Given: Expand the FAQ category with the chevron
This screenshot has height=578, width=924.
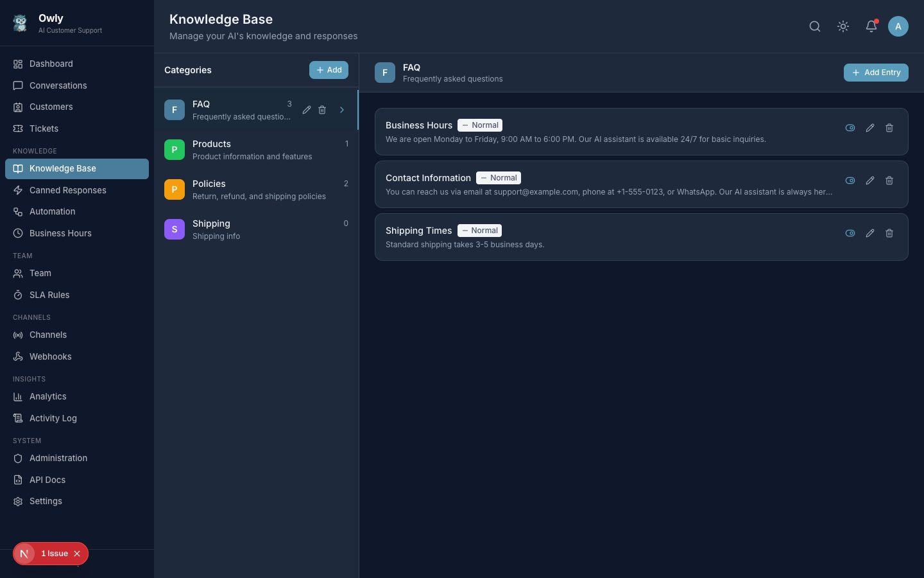Looking at the screenshot, I should [342, 110].
